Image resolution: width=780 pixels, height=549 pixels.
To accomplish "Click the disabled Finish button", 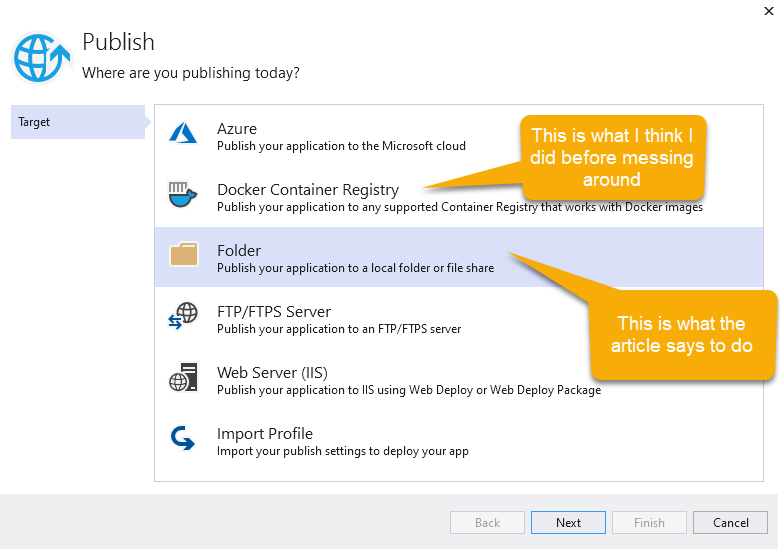I will tap(649, 523).
